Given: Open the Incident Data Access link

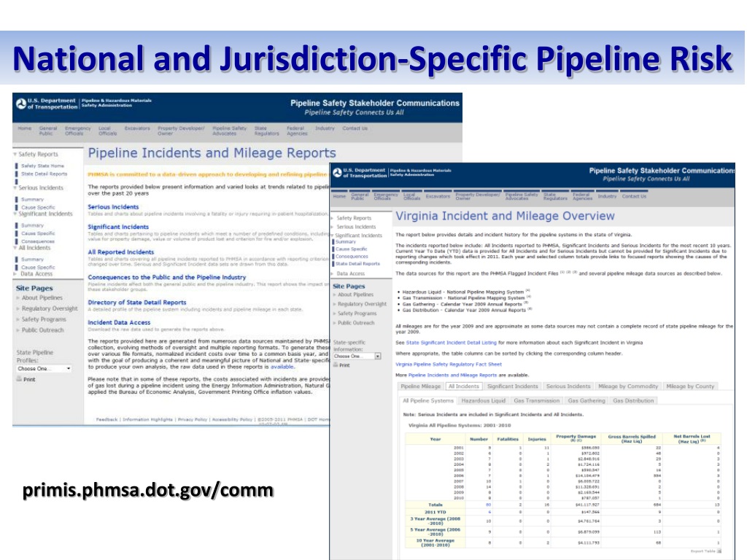Looking at the screenshot, I should click(119, 322).
